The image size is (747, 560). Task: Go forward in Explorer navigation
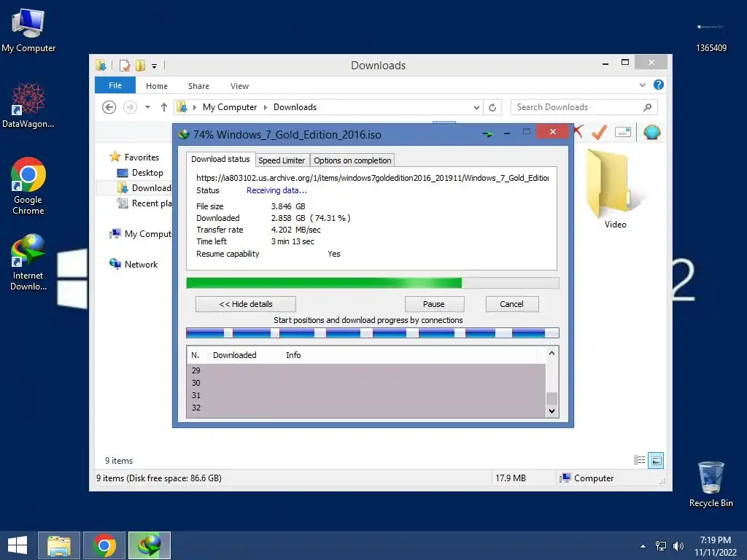point(130,107)
